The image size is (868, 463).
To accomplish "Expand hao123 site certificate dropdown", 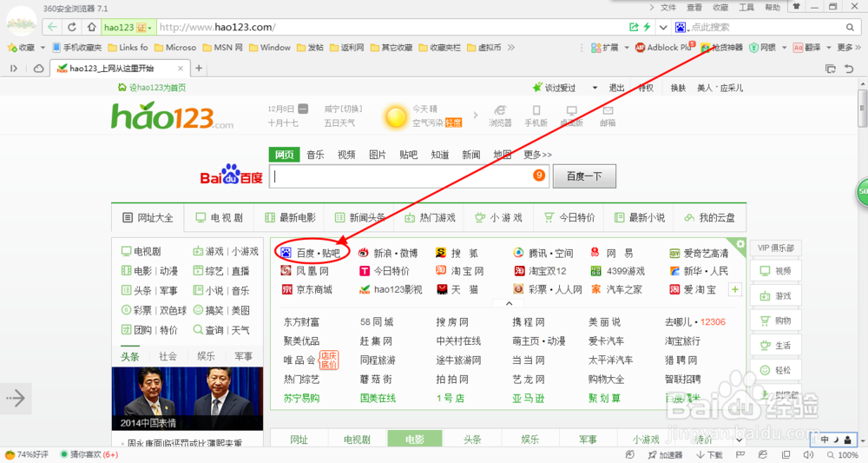I will [x=149, y=28].
